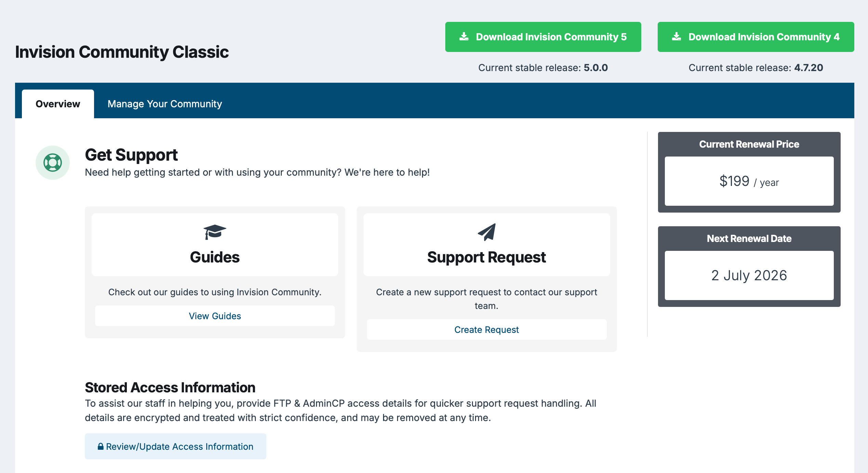Switch to the Overview tab
Image resolution: width=868 pixels, height=473 pixels.
pyautogui.click(x=58, y=104)
